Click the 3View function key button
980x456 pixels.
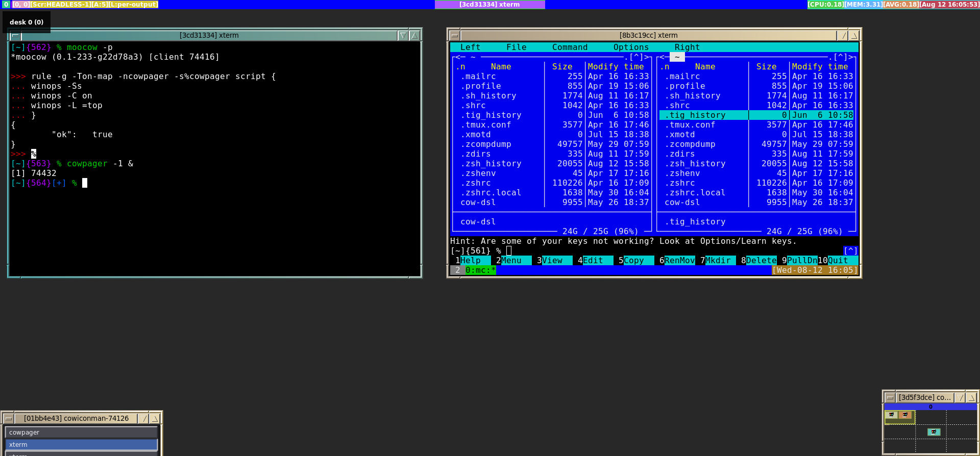(552, 261)
